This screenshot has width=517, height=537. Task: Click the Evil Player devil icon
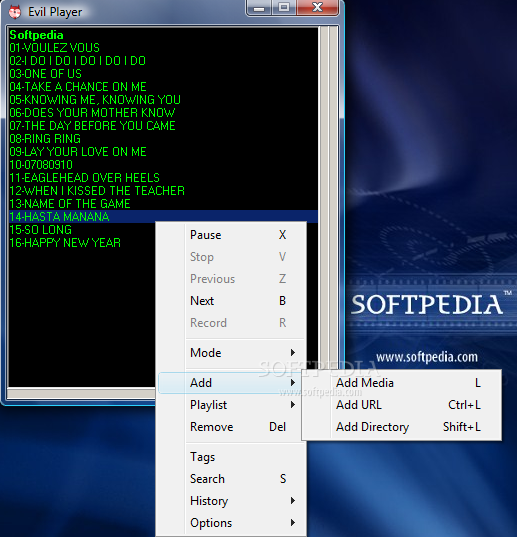(x=15, y=12)
